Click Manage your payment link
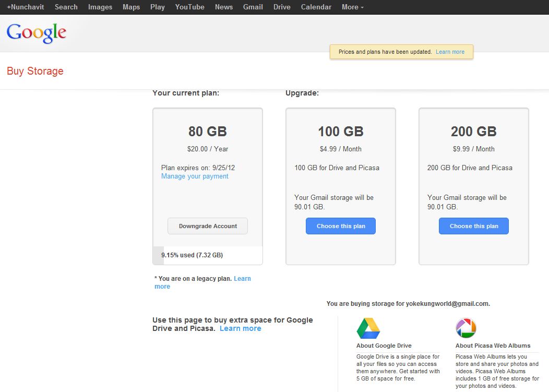Viewport: 549px width, 392px height. [195, 176]
